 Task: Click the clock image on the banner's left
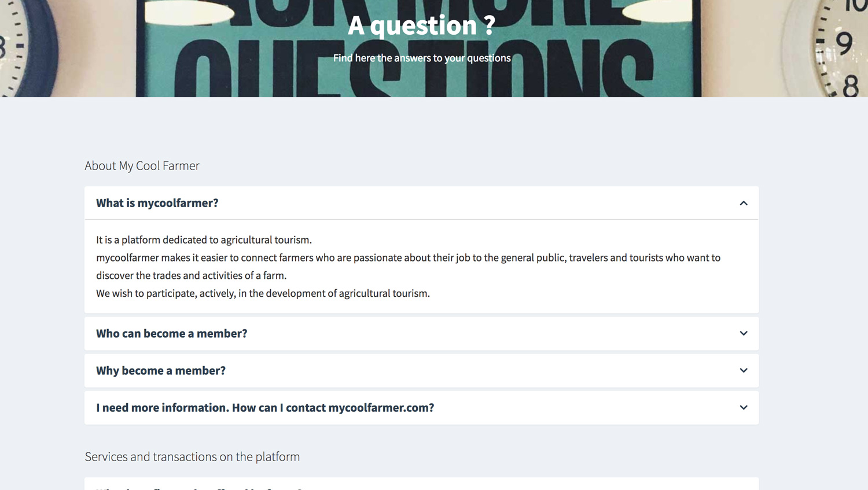click(26, 48)
